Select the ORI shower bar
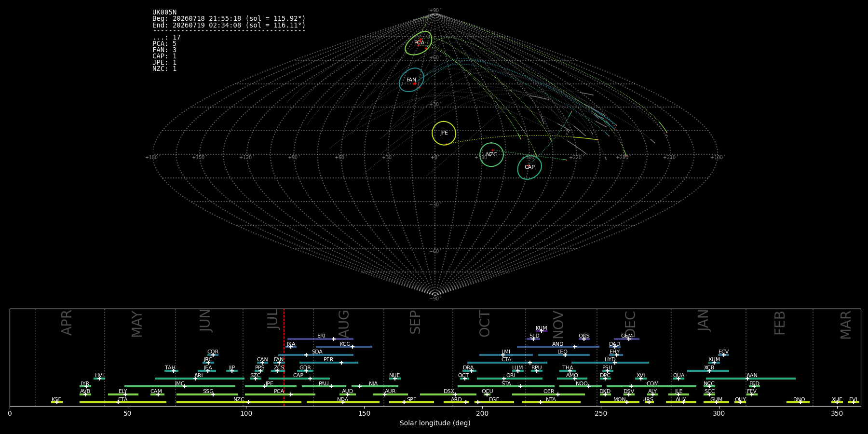The height and width of the screenshot is (434, 868). click(510, 379)
